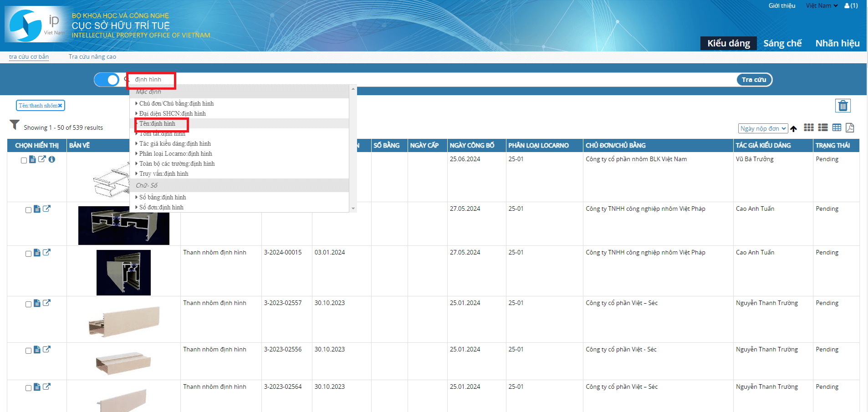Click ascending sort arrow beside Ngày nộp đơn
This screenshot has height=412, width=868.
794,129
